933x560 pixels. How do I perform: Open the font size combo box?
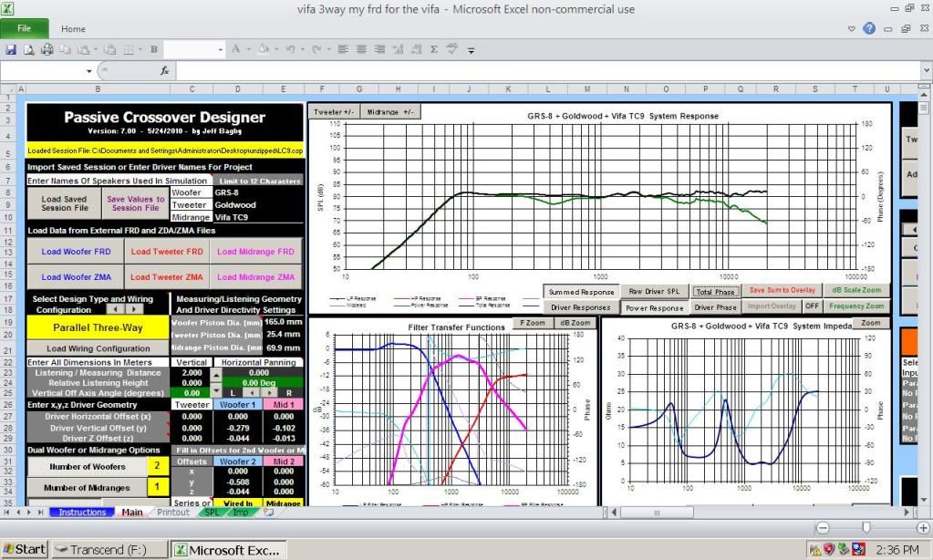coord(194,49)
